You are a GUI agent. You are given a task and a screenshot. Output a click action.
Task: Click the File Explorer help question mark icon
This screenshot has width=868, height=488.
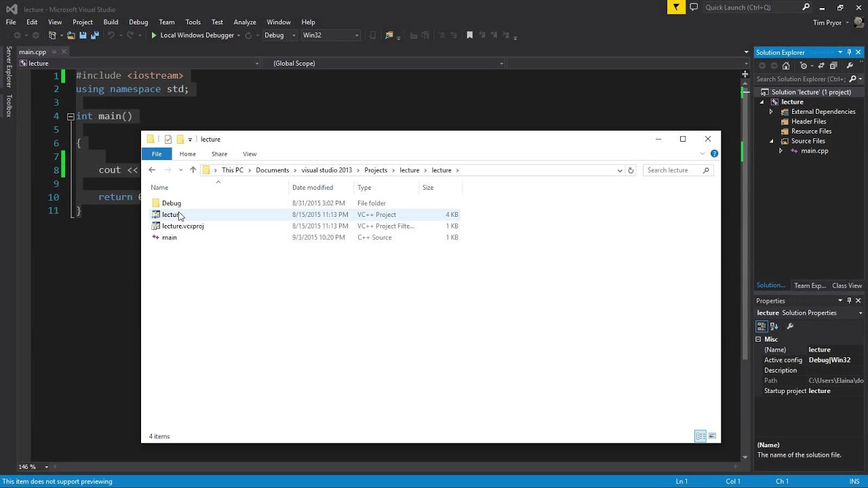[714, 154]
